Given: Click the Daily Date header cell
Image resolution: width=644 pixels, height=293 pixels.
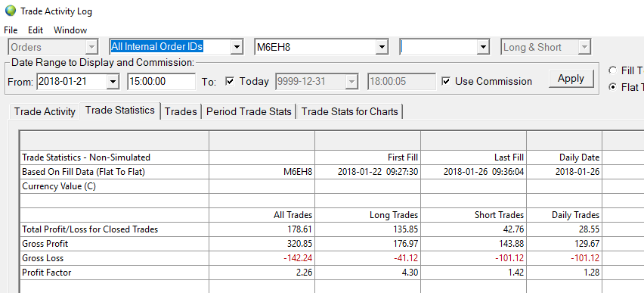Looking at the screenshot, I should point(565,157).
